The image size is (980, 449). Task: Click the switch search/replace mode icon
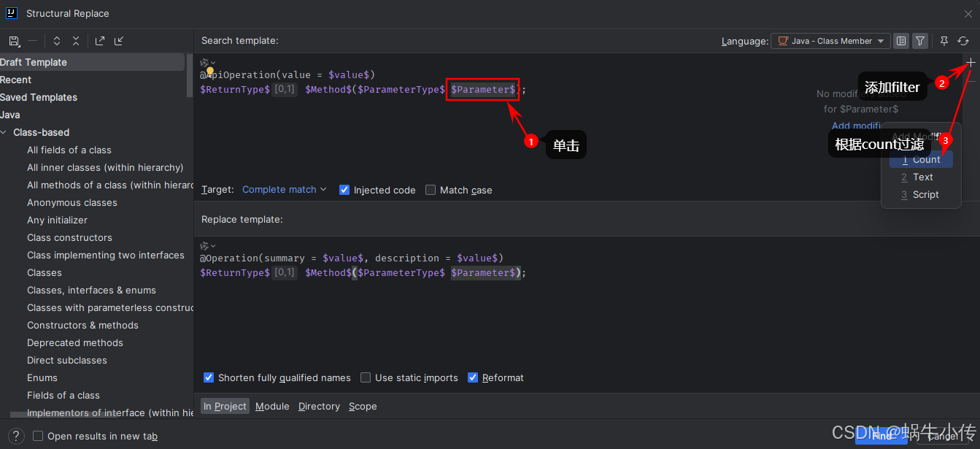pyautogui.click(x=963, y=41)
